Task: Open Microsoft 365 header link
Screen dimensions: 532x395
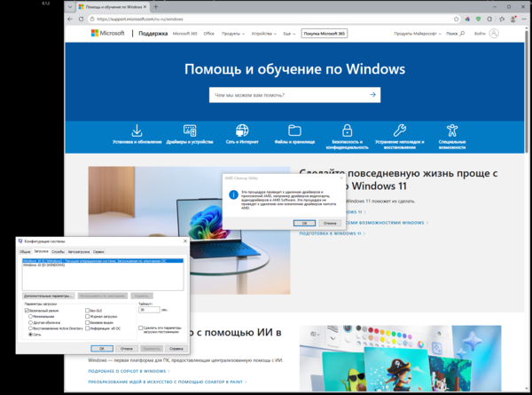Action: point(185,34)
